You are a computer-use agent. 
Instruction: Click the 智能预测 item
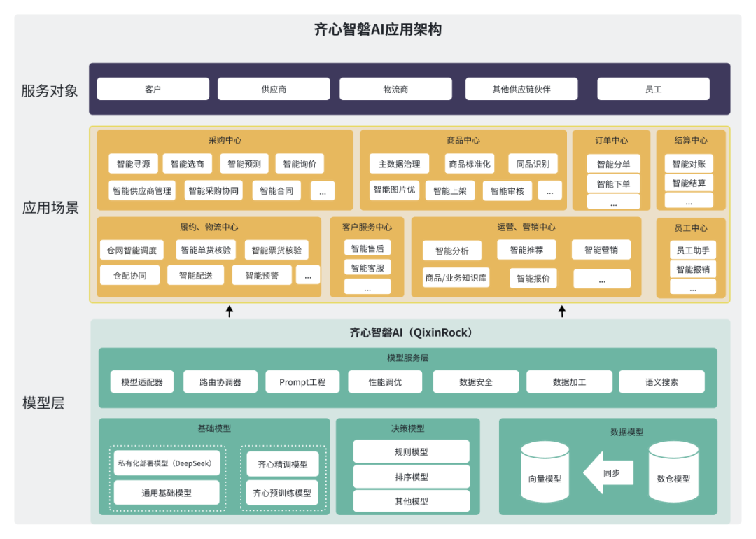[244, 164]
